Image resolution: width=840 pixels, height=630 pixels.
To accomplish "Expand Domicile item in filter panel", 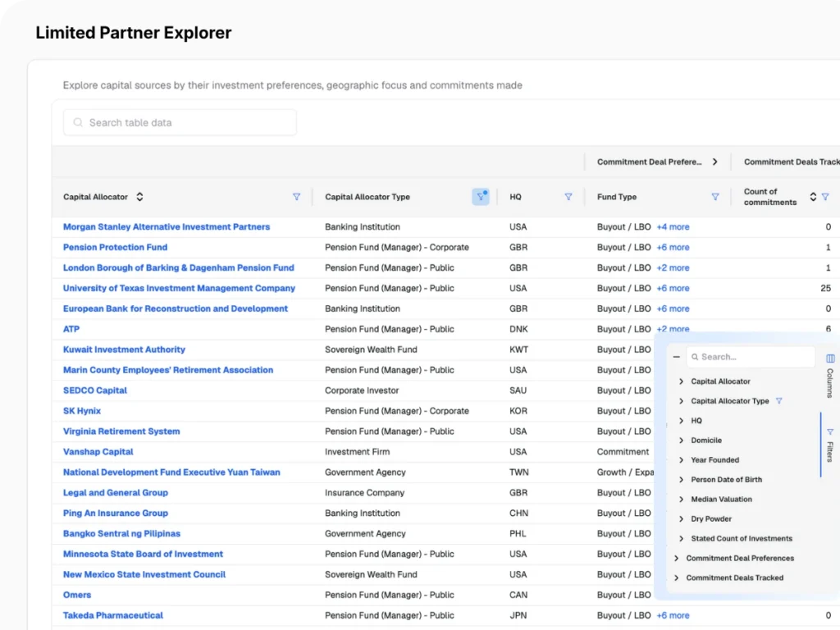I will tap(681, 441).
